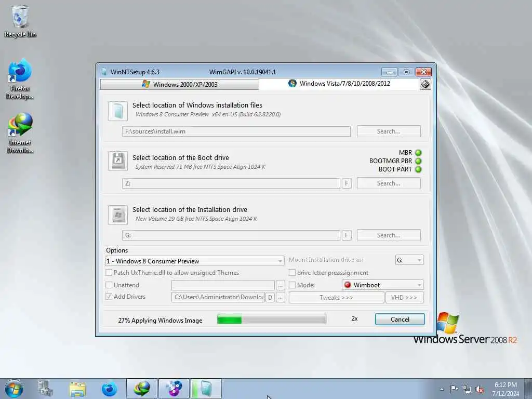
Task: Toggle the Add Drivers checkbox
Action: 109,297
